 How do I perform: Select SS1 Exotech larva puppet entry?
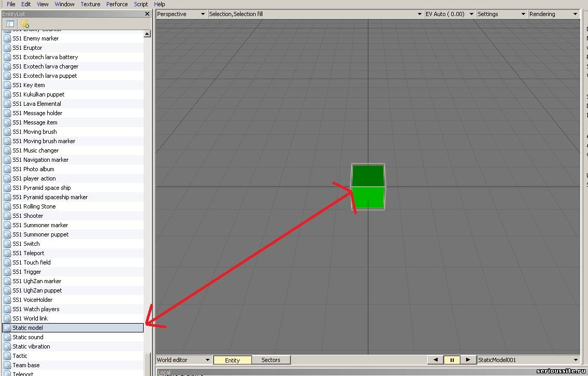tap(73, 76)
